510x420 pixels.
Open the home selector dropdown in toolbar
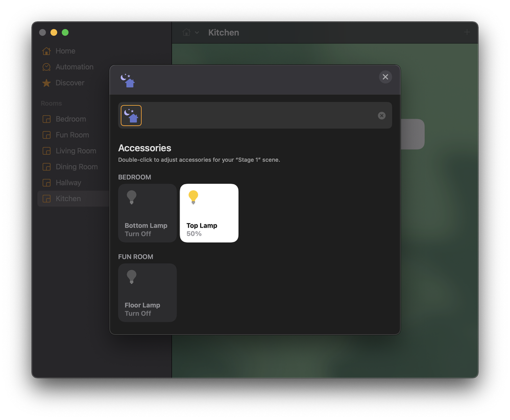pyautogui.click(x=190, y=33)
